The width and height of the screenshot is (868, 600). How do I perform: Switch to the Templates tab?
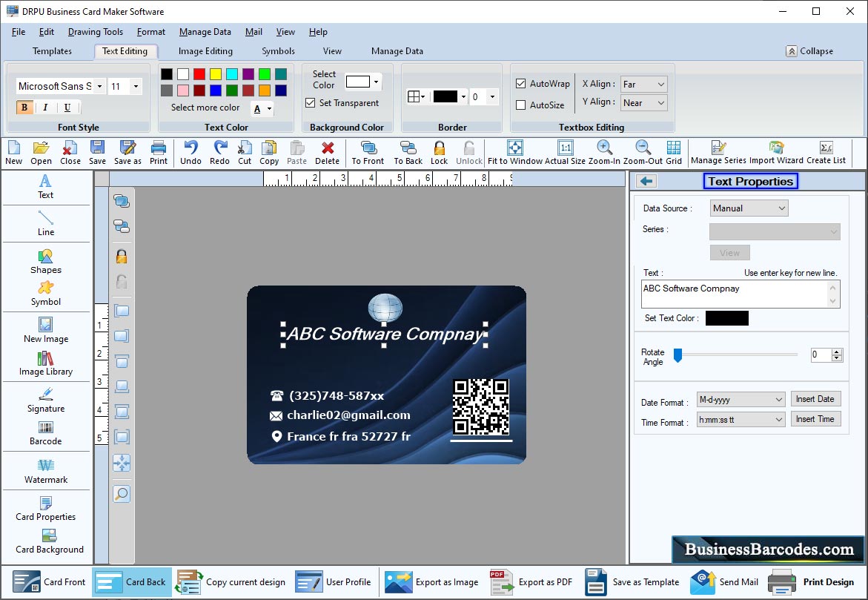pyautogui.click(x=52, y=51)
